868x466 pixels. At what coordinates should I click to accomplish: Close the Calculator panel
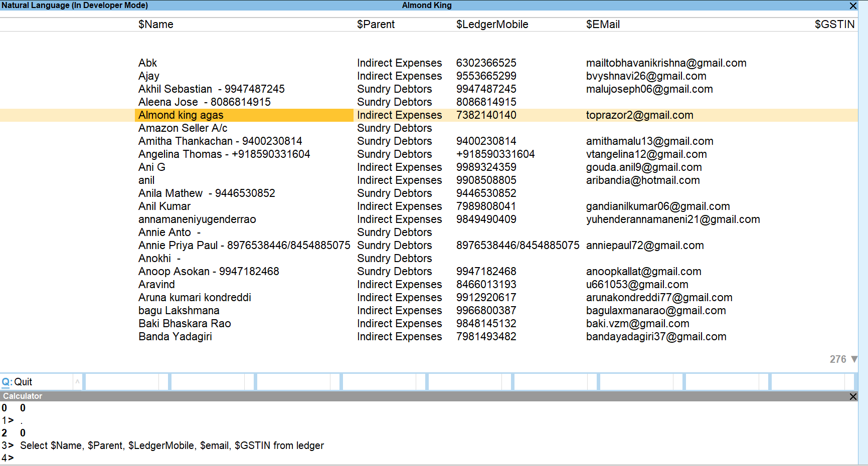[853, 396]
